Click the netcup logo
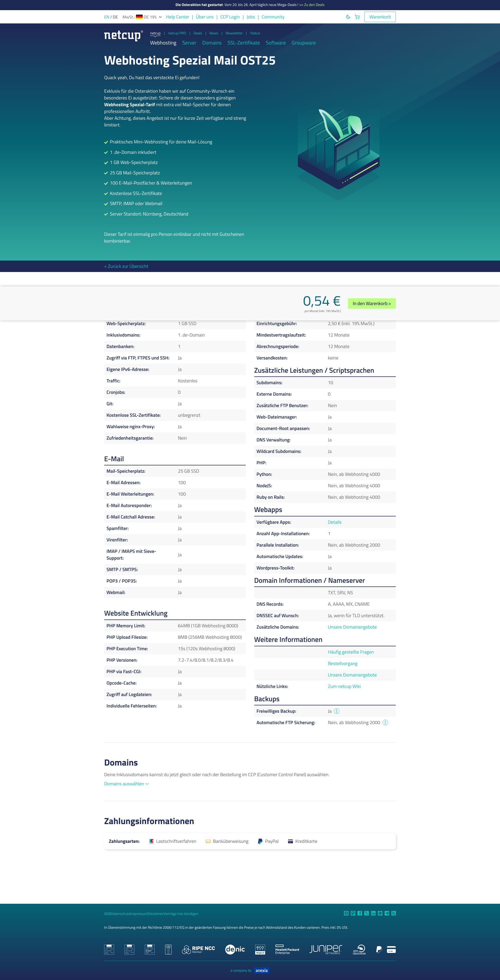Image resolution: width=500 pixels, height=980 pixels. coord(124,35)
